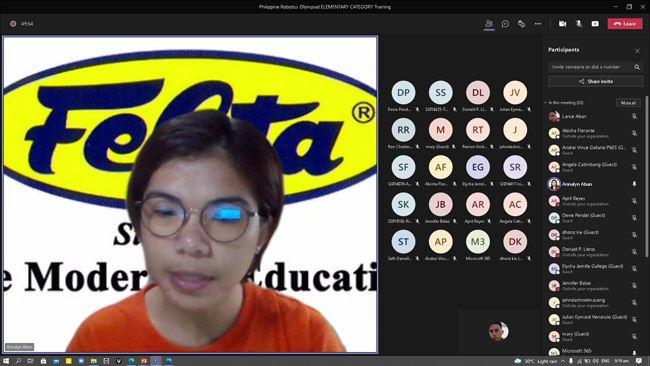Viewport: 650px width, 366px height.
Task: Click the mic icon beside Annalyn Aban
Action: click(x=634, y=184)
